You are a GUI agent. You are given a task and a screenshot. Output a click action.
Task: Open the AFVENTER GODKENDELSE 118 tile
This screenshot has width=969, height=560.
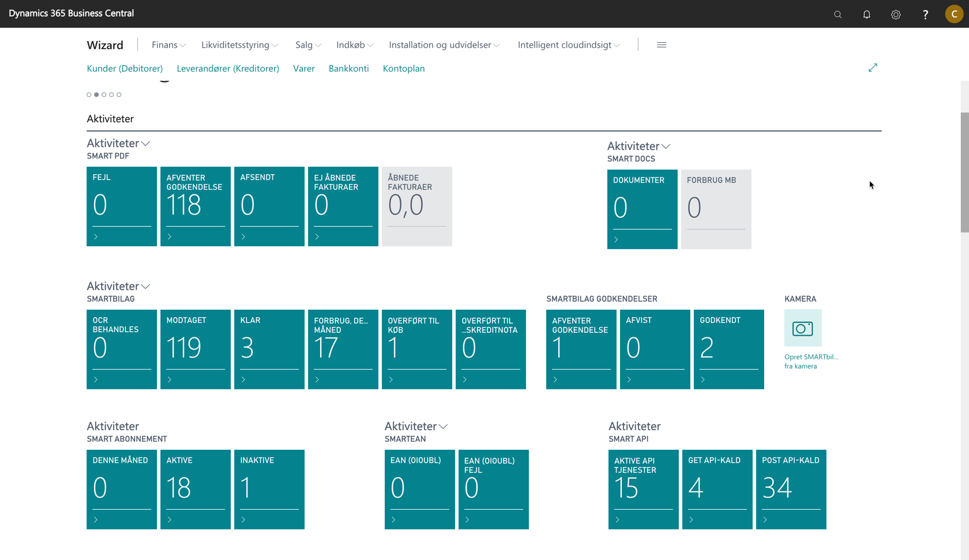[x=196, y=206]
